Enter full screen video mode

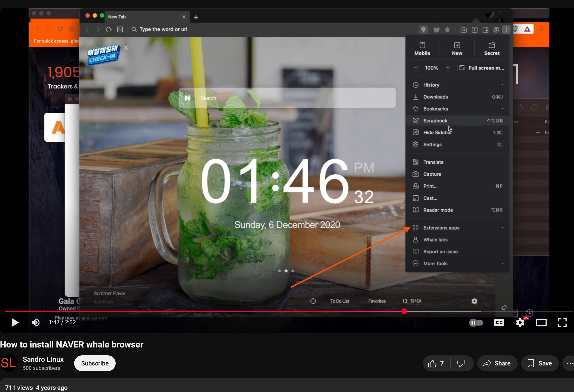pyautogui.click(x=562, y=322)
